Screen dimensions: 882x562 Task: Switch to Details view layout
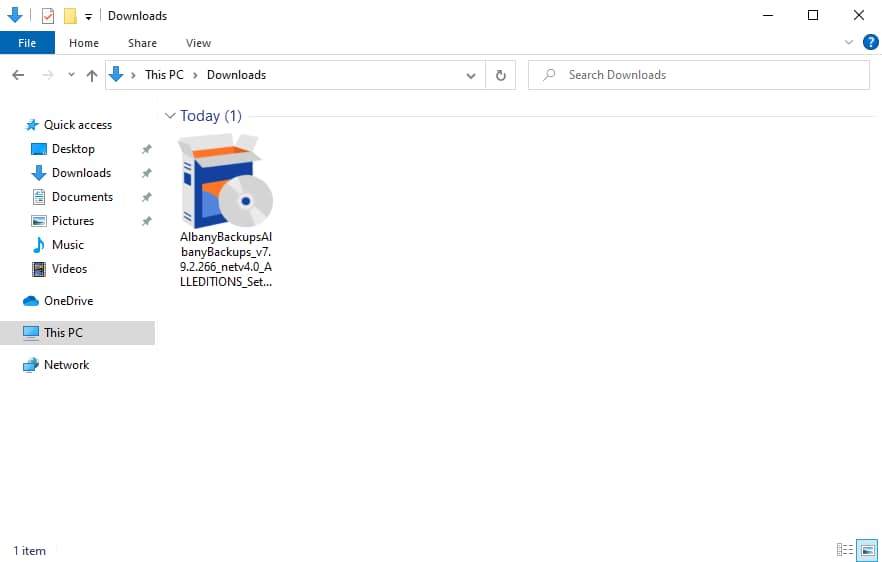844,550
